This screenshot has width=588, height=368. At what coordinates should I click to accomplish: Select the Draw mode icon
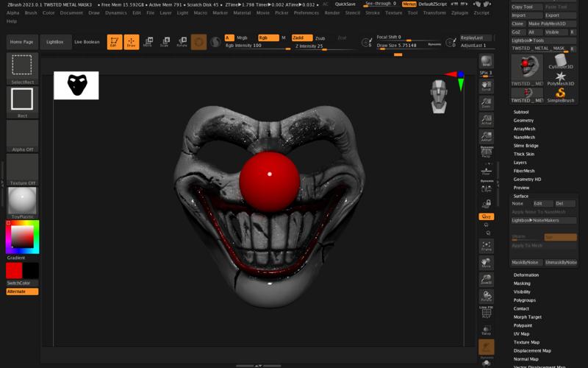pyautogui.click(x=132, y=42)
